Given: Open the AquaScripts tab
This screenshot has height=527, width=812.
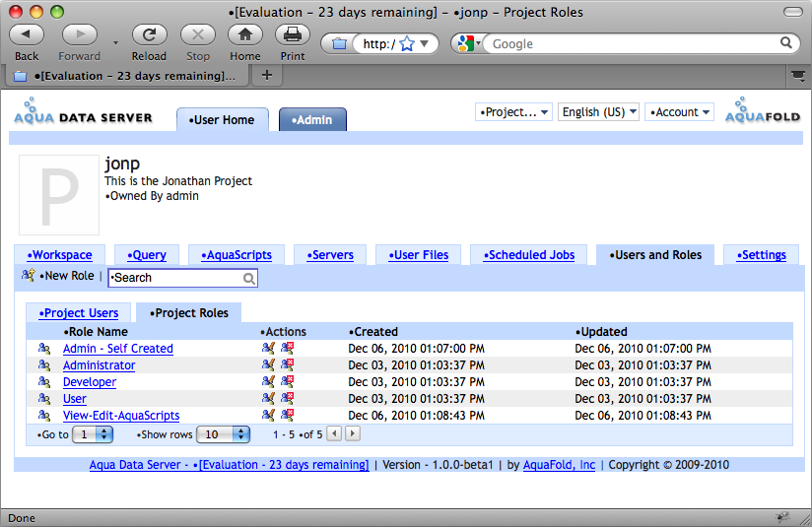Looking at the screenshot, I should 237,255.
